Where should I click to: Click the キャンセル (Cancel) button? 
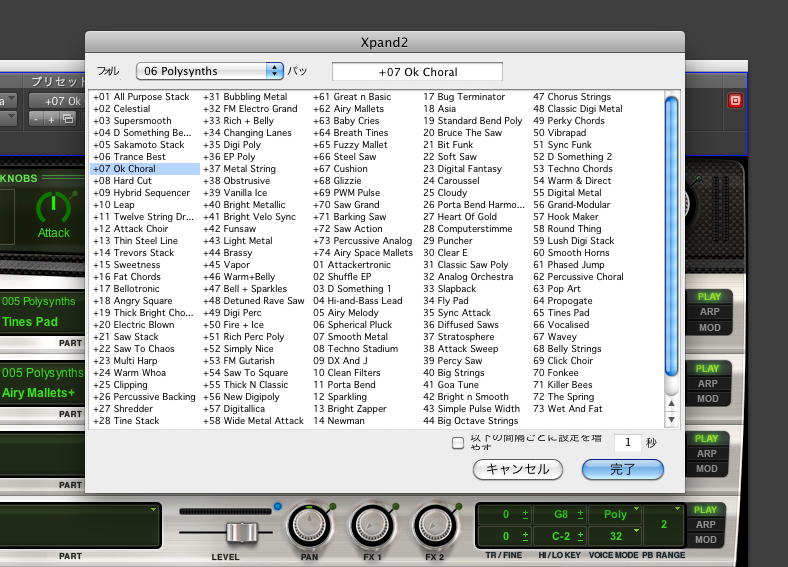518,469
